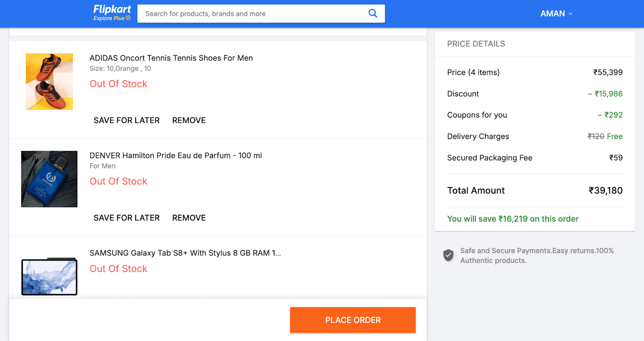Click the secure payments shield icon
Screen dimensions: 644x341
448,255
